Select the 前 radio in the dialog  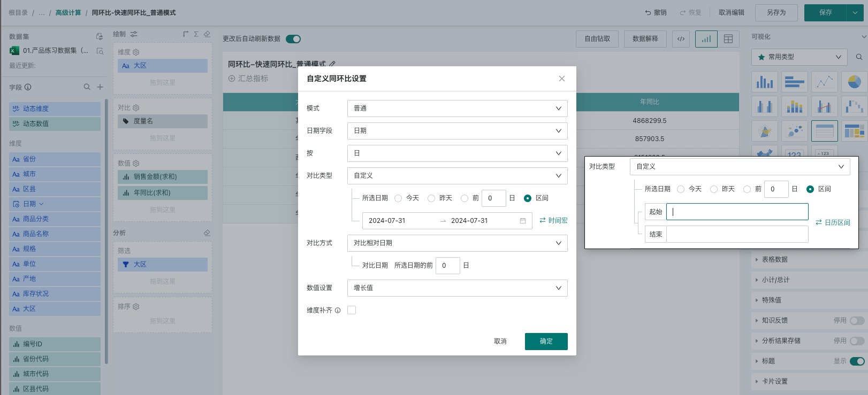point(465,198)
